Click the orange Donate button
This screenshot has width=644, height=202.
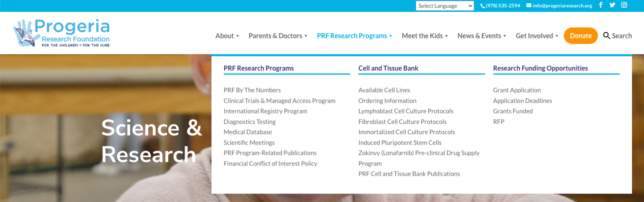581,36
